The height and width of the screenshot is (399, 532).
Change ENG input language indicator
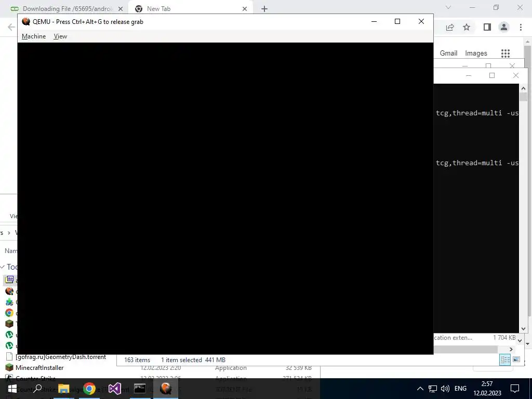(460, 389)
